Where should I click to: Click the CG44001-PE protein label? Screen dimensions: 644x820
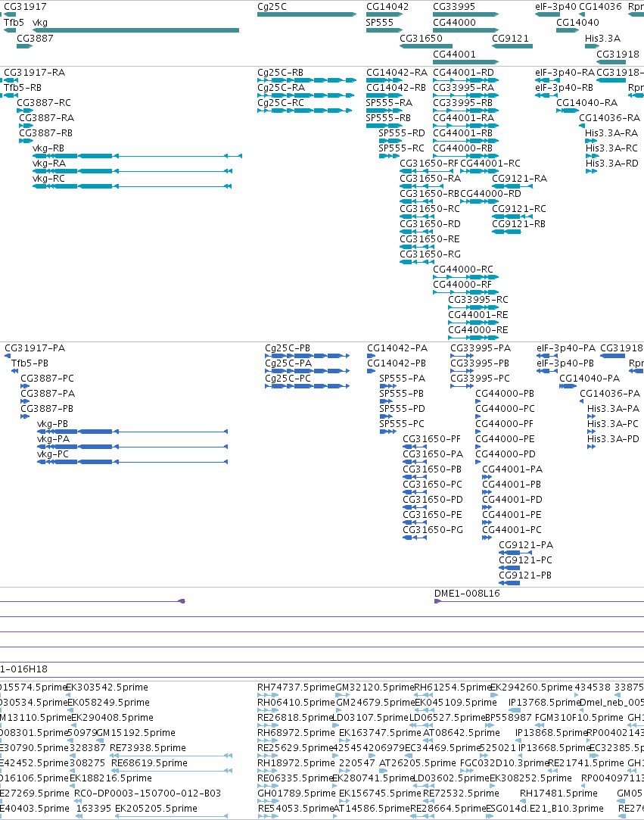512,515
